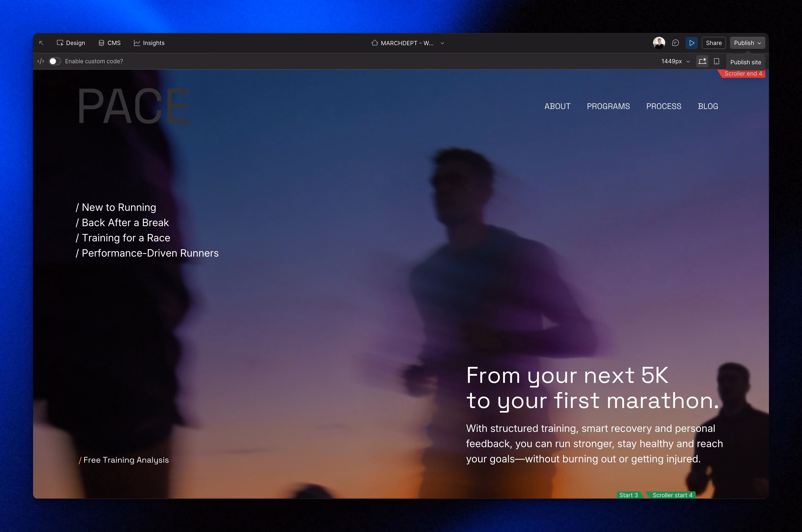
Task: Click the Free Training Analysis link
Action: [124, 460]
